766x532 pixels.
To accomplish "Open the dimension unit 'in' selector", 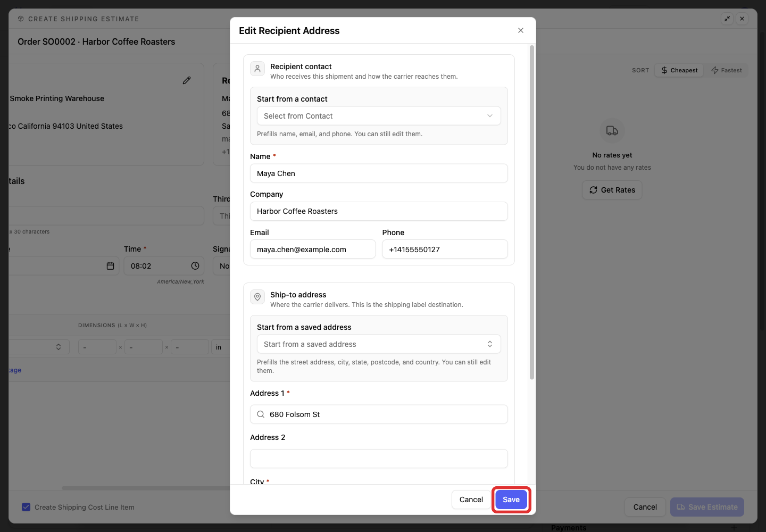I will [x=220, y=347].
